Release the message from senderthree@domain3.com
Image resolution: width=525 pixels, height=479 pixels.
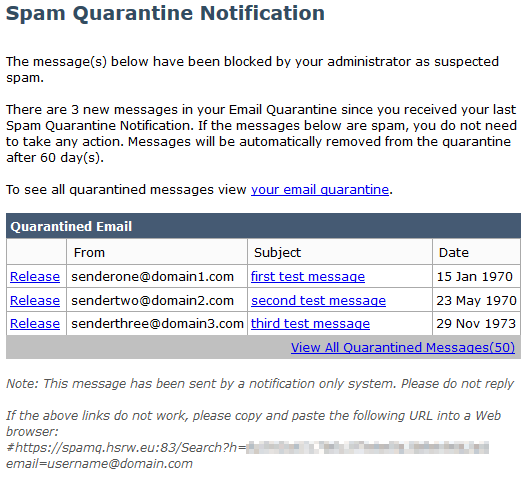pyautogui.click(x=35, y=323)
